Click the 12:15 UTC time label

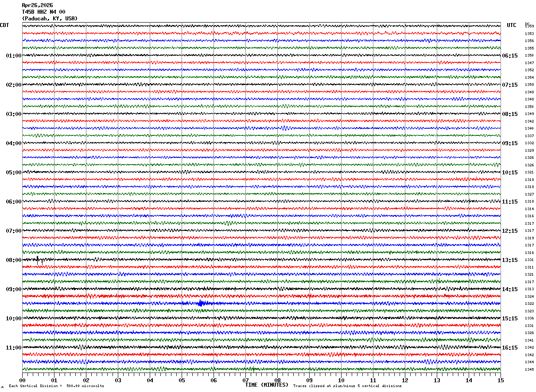pos(509,231)
